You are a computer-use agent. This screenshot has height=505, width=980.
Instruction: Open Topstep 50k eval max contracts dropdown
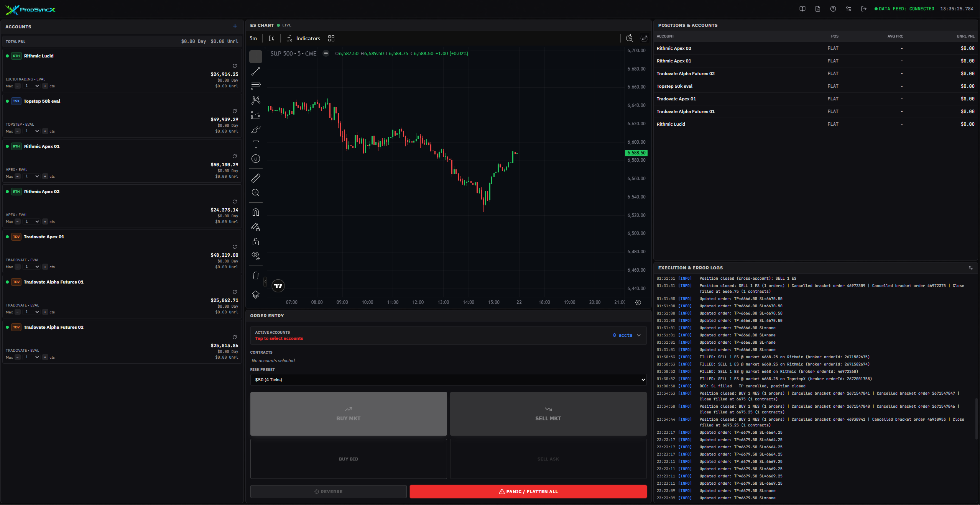click(x=31, y=131)
